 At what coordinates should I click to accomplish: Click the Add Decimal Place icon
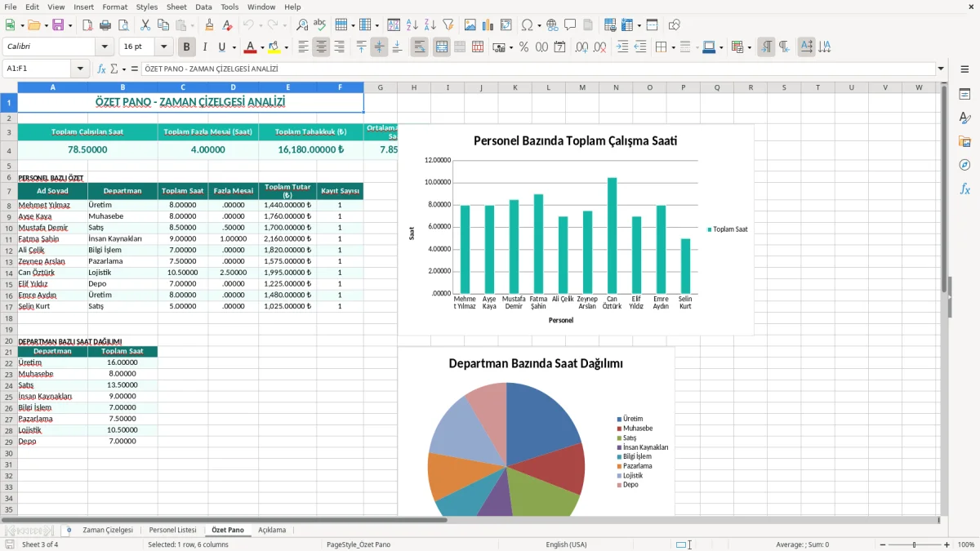[x=582, y=47]
